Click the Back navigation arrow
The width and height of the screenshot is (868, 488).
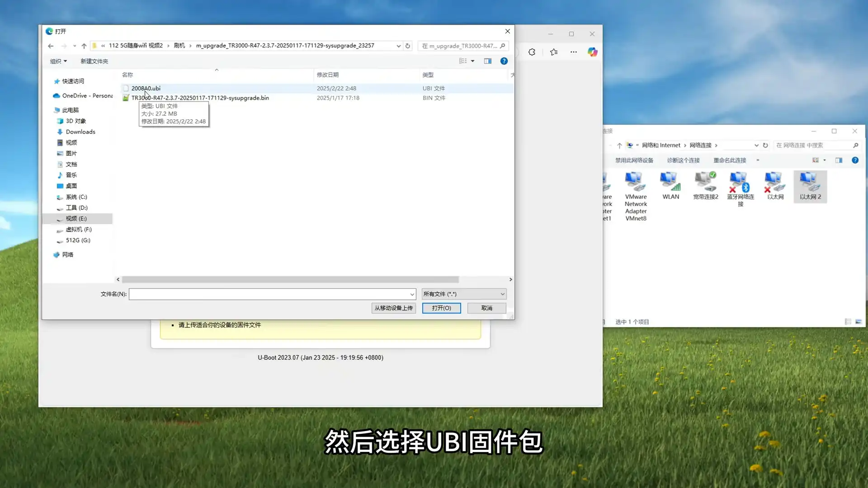(x=51, y=46)
